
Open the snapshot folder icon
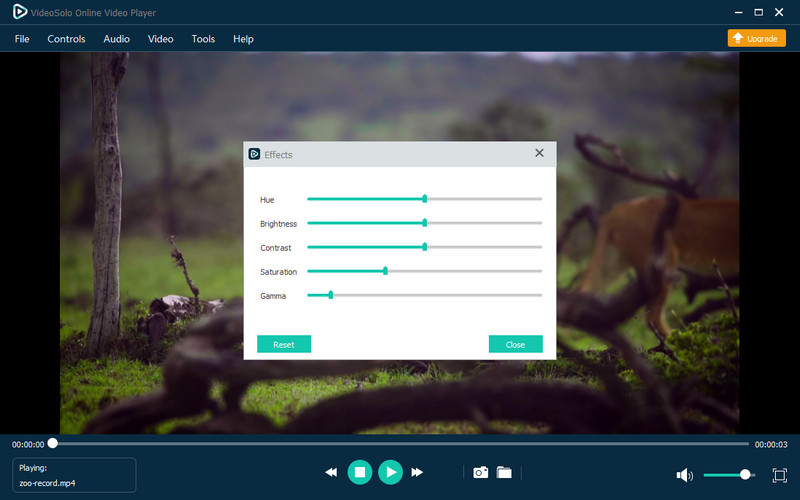[x=504, y=472]
